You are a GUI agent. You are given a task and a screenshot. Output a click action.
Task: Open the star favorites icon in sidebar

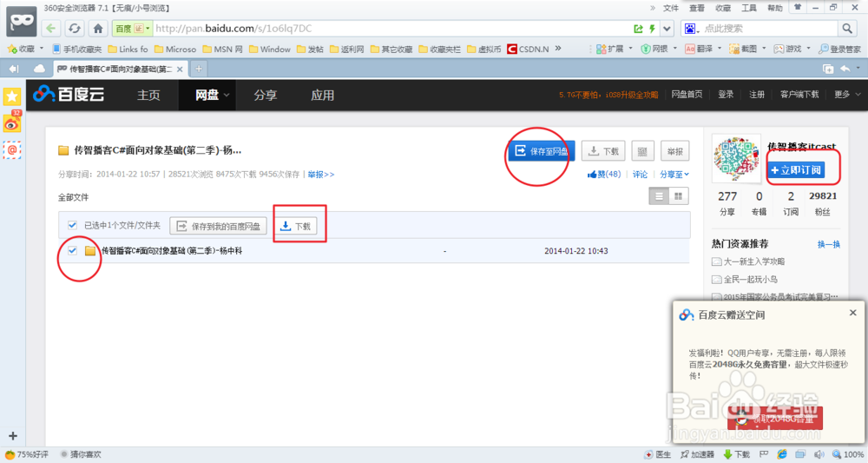11,96
